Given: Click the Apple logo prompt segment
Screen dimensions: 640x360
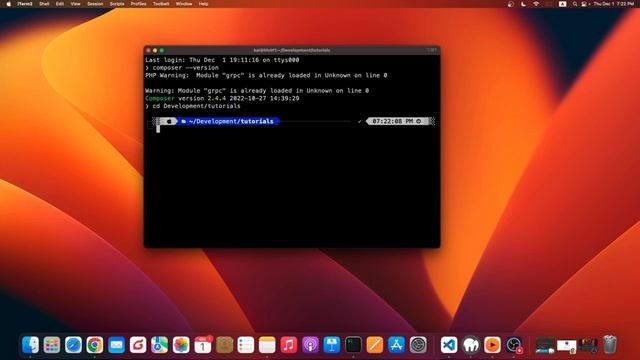Looking at the screenshot, I should tap(169, 121).
